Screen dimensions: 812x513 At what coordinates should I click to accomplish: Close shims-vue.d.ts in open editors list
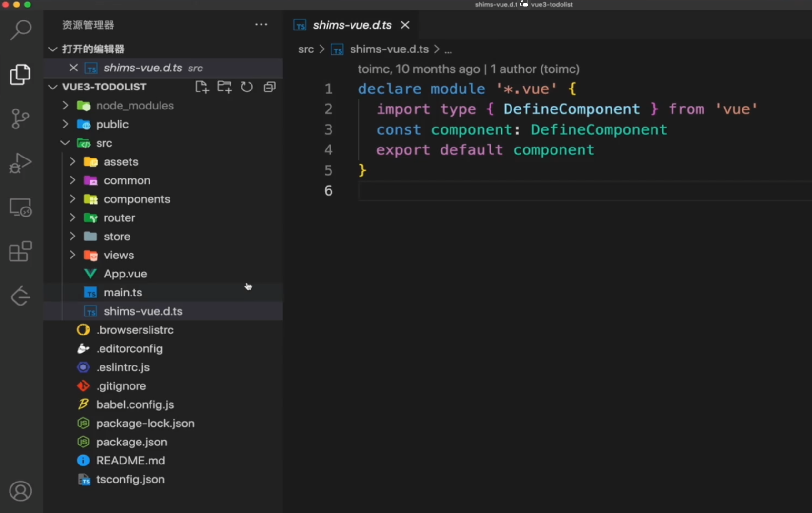[x=73, y=68]
